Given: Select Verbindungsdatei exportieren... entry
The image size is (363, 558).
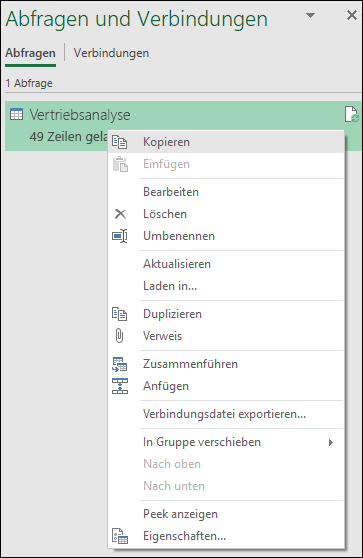Looking at the screenshot, I should pos(226,414).
